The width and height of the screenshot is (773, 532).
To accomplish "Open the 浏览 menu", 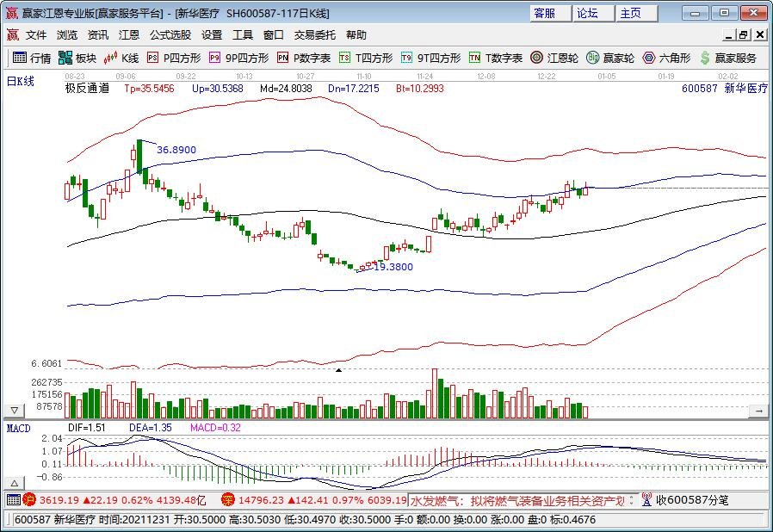I will point(67,35).
